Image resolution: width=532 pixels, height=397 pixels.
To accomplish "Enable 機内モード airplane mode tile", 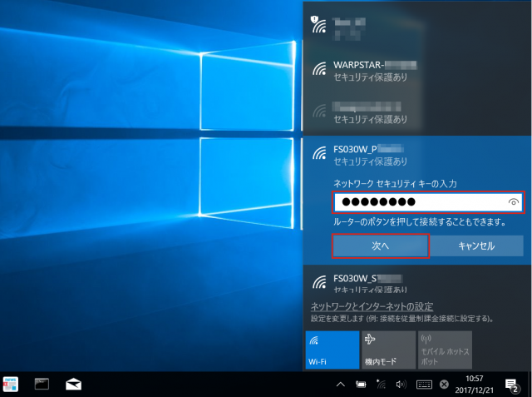I will tap(387, 350).
